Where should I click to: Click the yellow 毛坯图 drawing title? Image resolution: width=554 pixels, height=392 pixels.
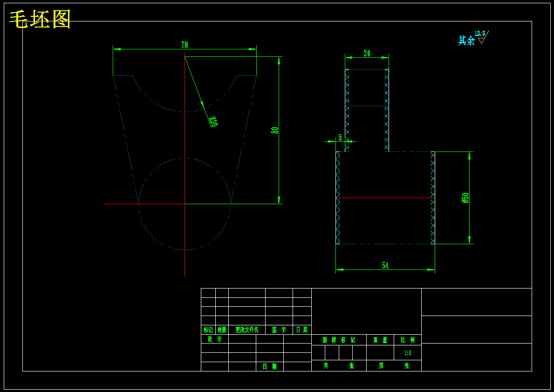point(40,19)
